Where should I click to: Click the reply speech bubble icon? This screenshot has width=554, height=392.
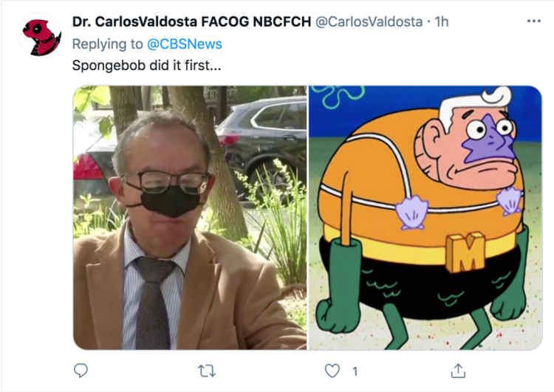coord(81,371)
